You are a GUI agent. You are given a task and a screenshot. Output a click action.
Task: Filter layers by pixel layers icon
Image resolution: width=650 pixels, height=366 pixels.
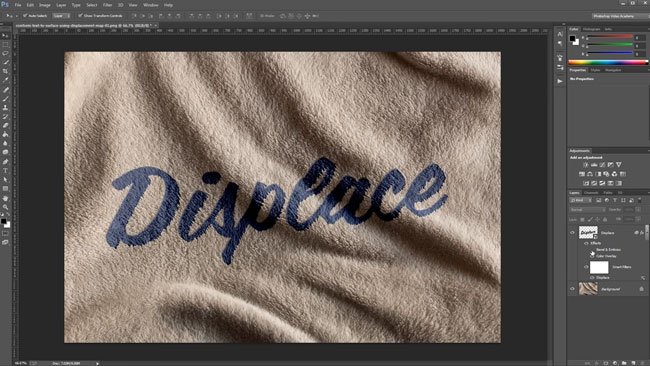coord(599,200)
